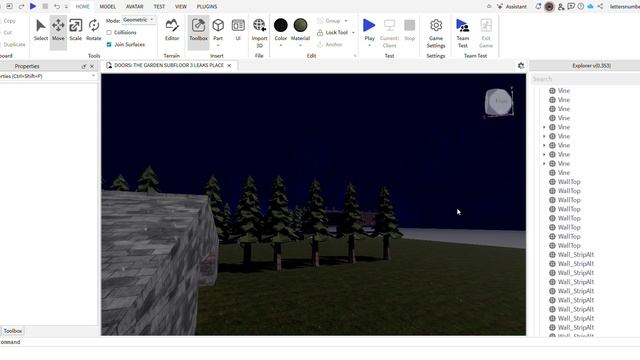Click the Current Client icon

coord(389,25)
